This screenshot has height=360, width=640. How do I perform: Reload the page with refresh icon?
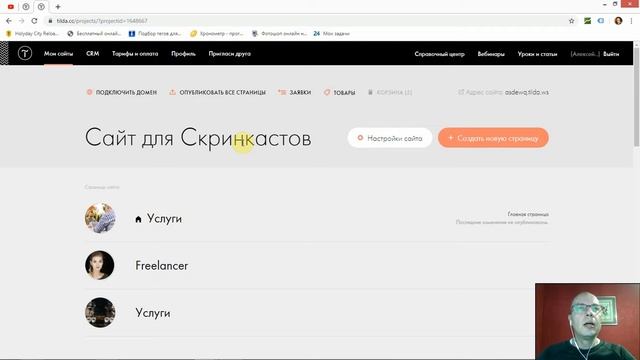click(34, 21)
